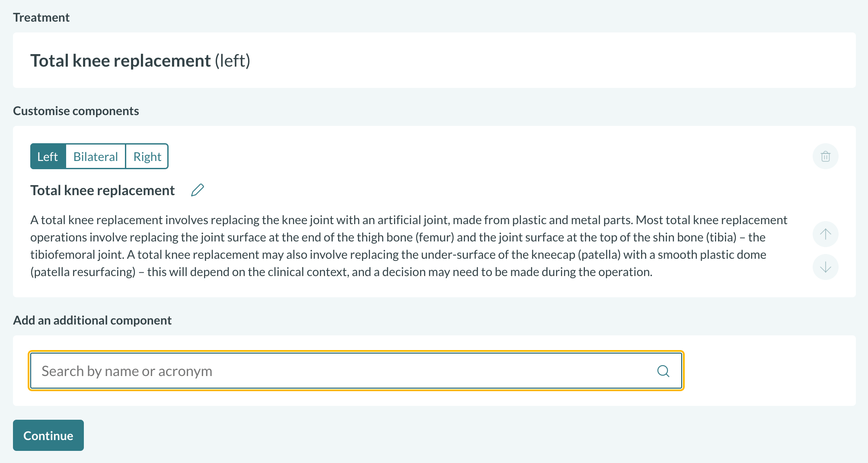Click the Add an additional component heading
868x463 pixels.
click(93, 320)
